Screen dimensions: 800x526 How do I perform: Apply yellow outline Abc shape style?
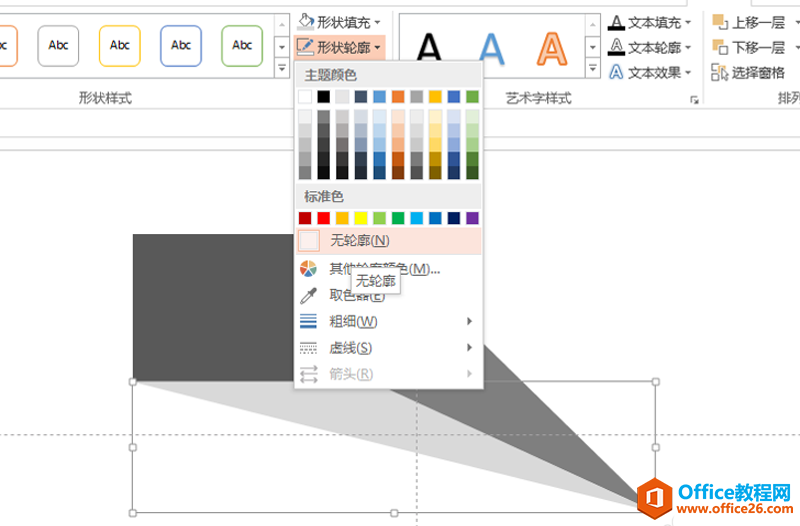click(x=119, y=46)
